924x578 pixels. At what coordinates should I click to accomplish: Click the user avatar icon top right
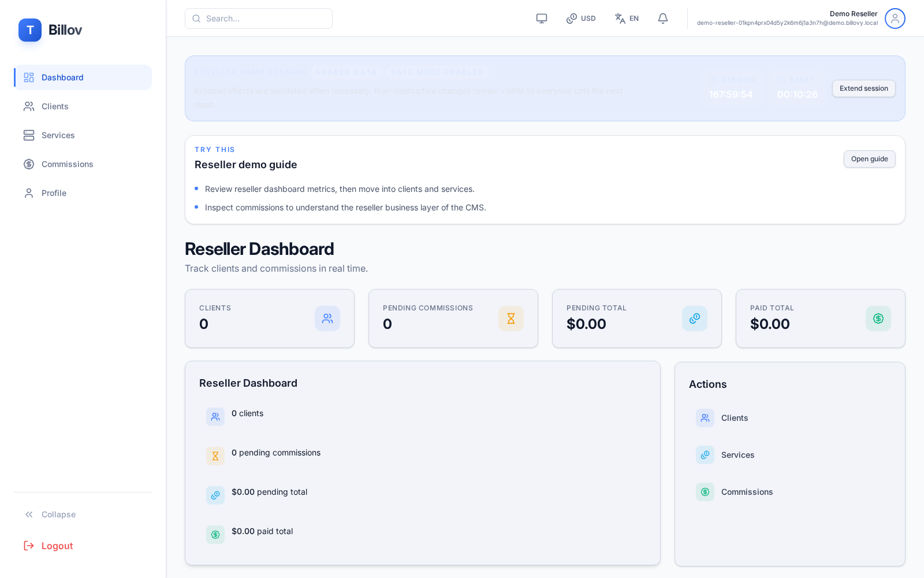point(895,18)
